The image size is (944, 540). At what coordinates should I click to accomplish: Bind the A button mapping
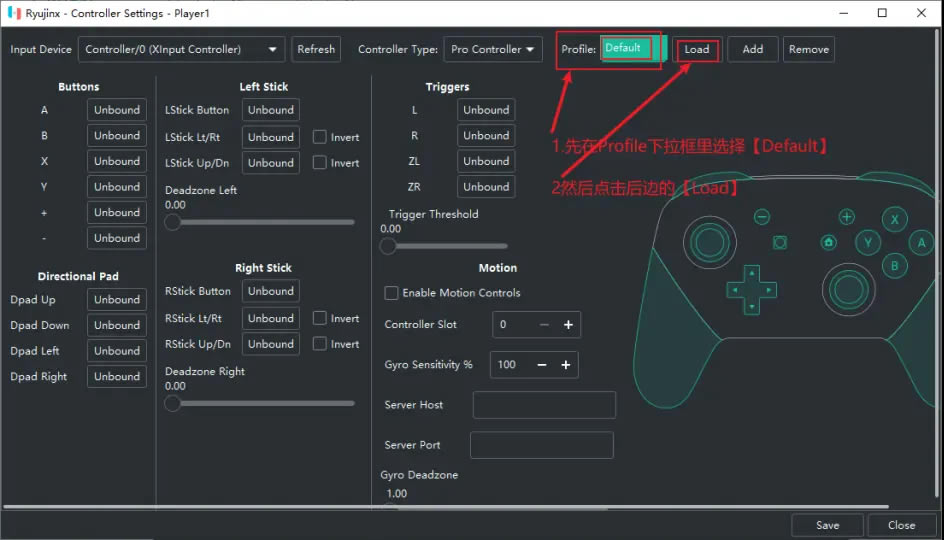117,110
